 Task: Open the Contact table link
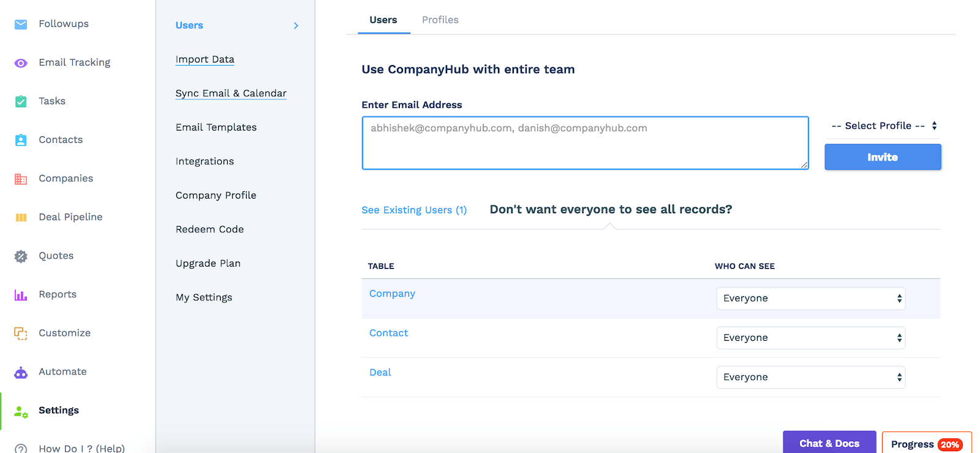tap(388, 333)
